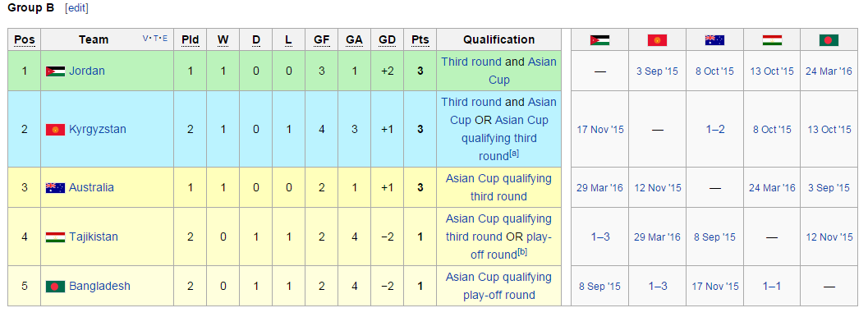Viewport: 868px width, 317px height.
Task: Click the Kyrgyzstan flag icon beside team name
Action: [x=55, y=130]
